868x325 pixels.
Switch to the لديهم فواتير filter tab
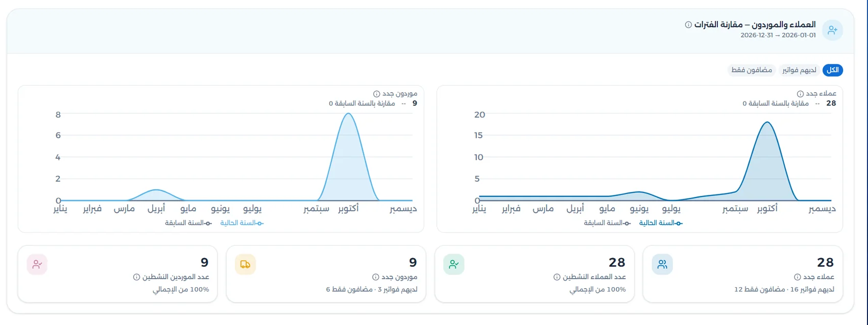click(x=800, y=70)
